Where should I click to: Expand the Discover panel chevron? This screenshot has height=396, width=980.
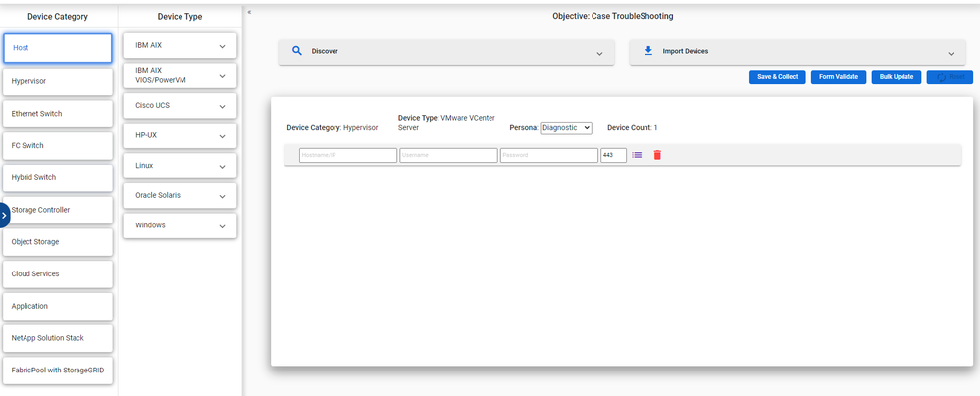pyautogui.click(x=598, y=53)
